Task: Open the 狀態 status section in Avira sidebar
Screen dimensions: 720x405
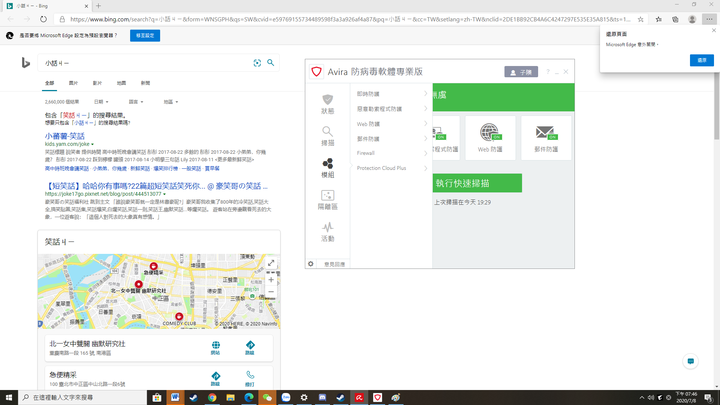Action: [327, 104]
